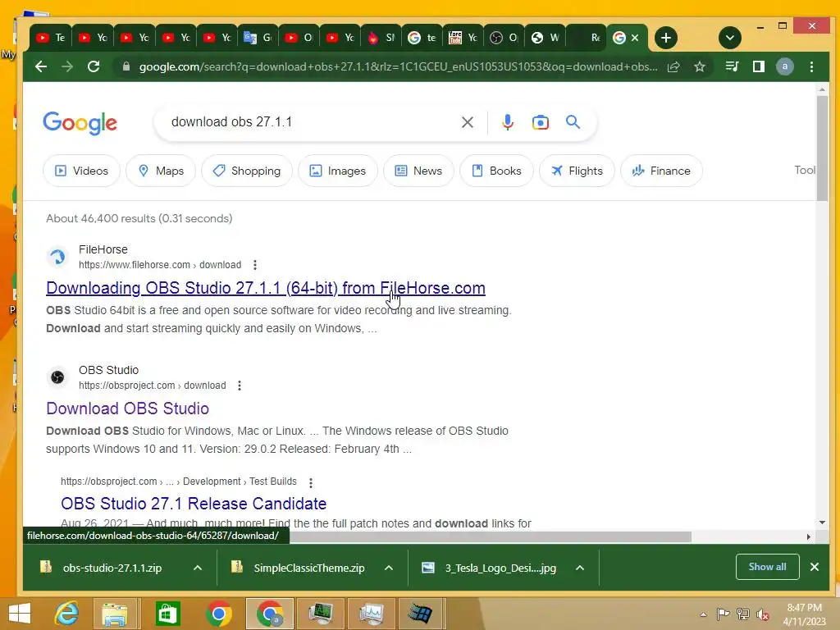
Task: Open the FileHorse OBS Studio 27.1.1 result
Action: [266, 288]
